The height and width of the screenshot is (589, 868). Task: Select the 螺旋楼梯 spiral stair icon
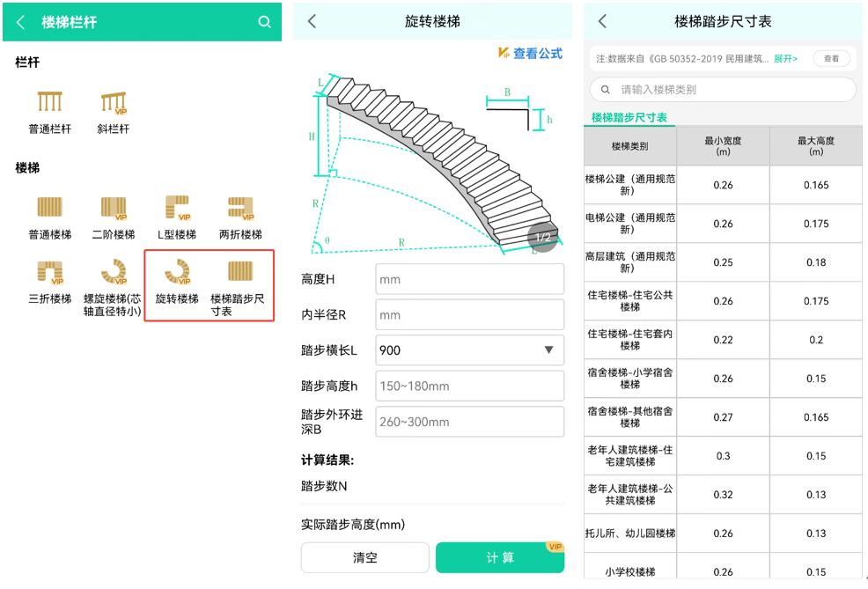pos(113,272)
